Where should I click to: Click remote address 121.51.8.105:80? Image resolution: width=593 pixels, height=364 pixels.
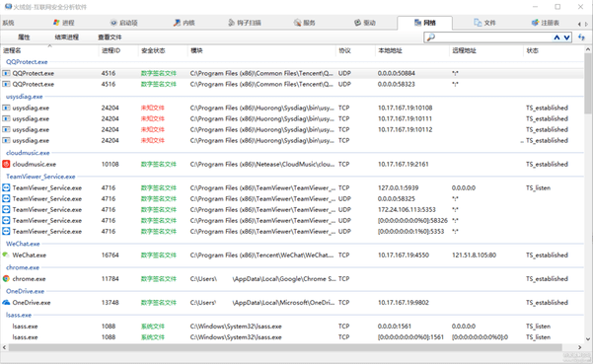click(x=474, y=255)
